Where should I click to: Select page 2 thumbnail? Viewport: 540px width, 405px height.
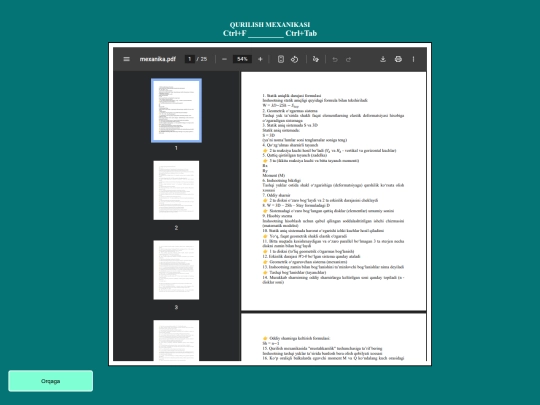176,190
